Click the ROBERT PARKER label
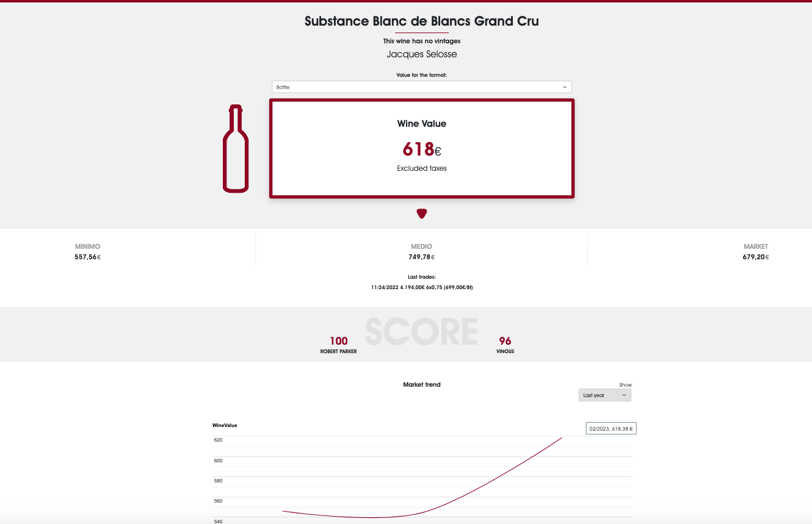 click(338, 351)
